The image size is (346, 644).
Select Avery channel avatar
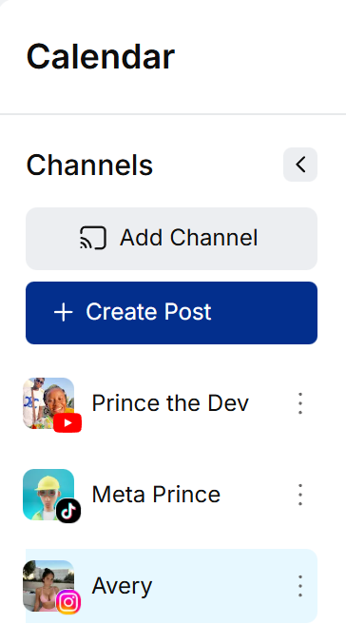click(48, 586)
